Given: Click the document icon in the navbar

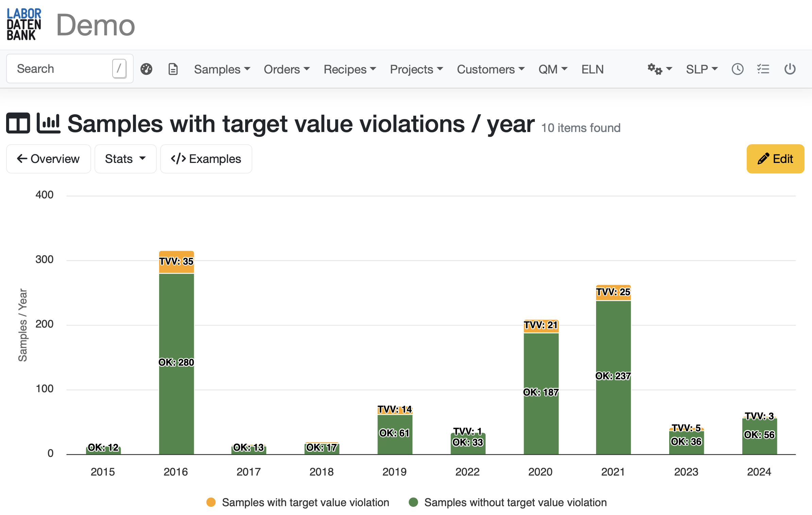Looking at the screenshot, I should 173,69.
